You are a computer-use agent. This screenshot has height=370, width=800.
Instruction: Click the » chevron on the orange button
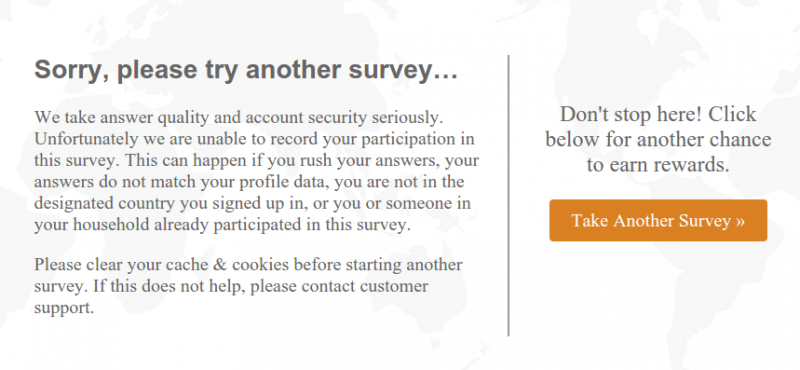point(740,221)
